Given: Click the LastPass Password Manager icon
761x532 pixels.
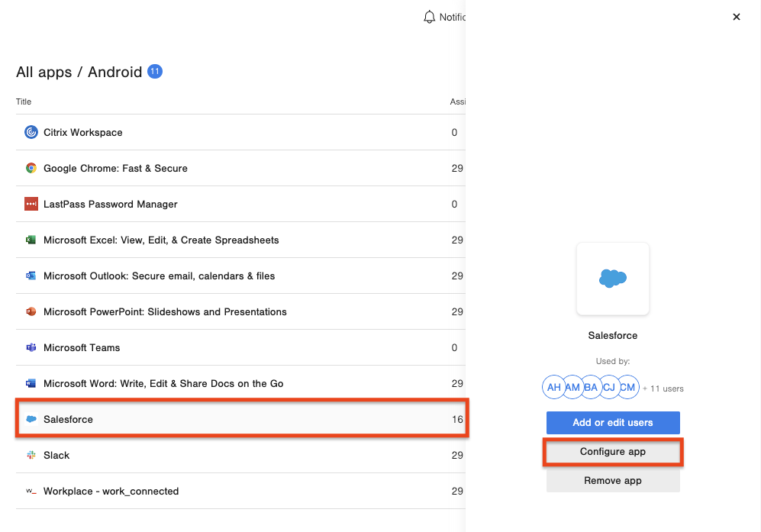Looking at the screenshot, I should tap(31, 204).
